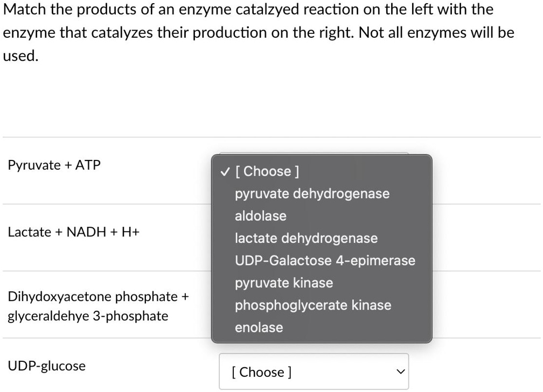Select aldolase from the open dropdown list

[x=261, y=215]
